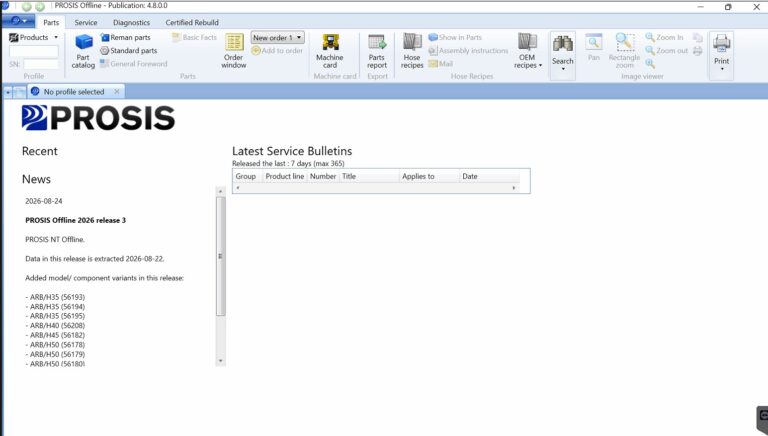Image resolution: width=768 pixels, height=436 pixels.
Task: Click 'PROSIS Offline 2026 release 3' heading
Action: click(x=75, y=220)
